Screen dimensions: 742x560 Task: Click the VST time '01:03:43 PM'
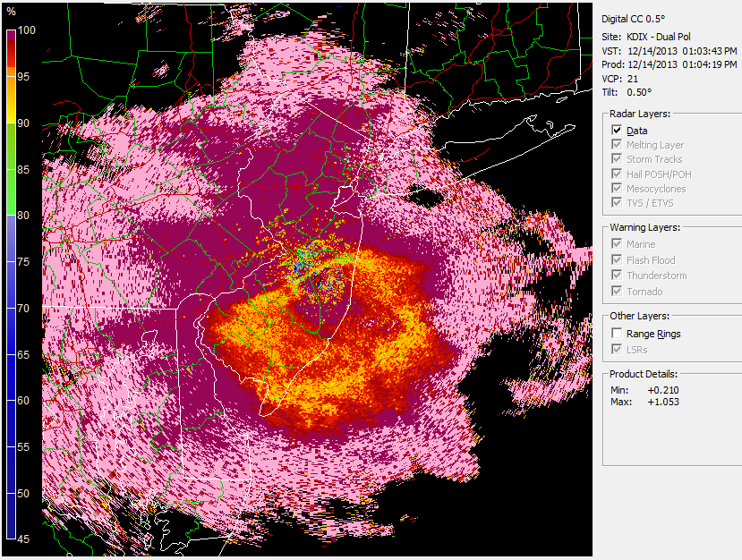(x=710, y=51)
